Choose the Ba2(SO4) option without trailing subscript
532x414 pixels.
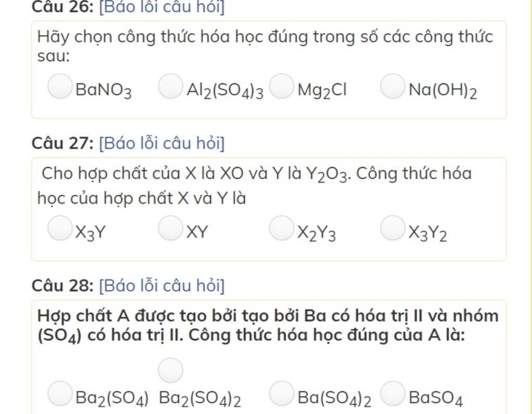60,393
